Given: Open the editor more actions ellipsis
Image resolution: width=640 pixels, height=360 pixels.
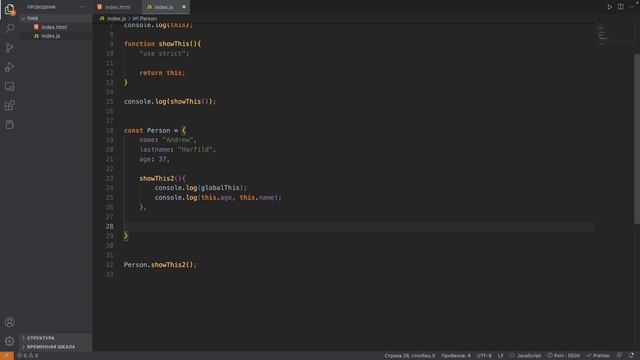Looking at the screenshot, I should [x=631, y=7].
